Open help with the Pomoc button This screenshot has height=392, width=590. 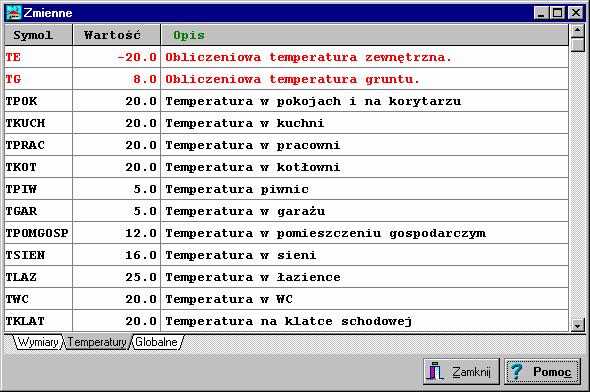(542, 371)
